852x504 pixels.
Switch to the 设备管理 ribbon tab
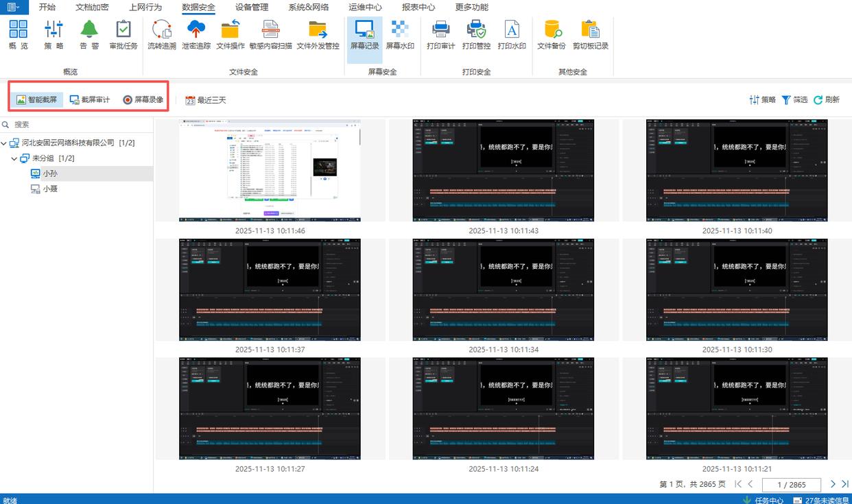tap(252, 8)
